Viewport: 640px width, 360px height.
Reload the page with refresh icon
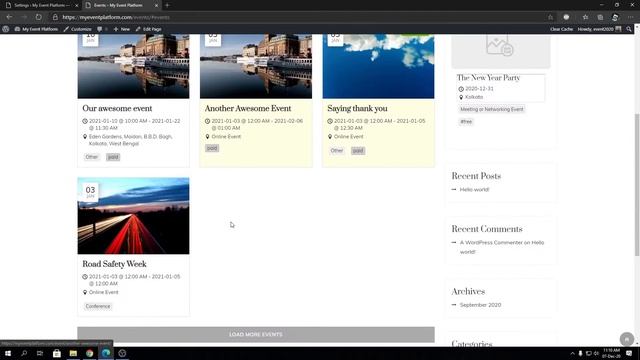[x=38, y=17]
